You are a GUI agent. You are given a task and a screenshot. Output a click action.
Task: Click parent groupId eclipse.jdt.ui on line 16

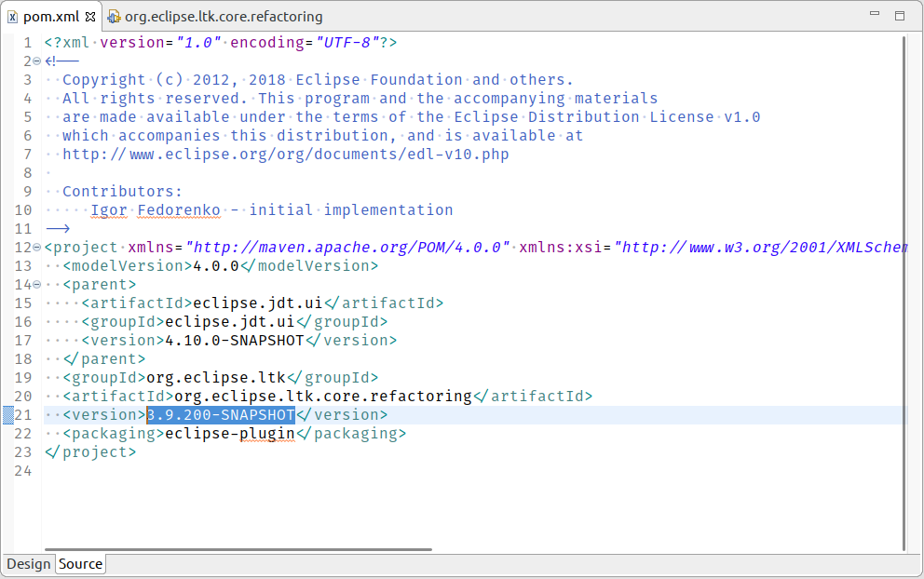230,321
